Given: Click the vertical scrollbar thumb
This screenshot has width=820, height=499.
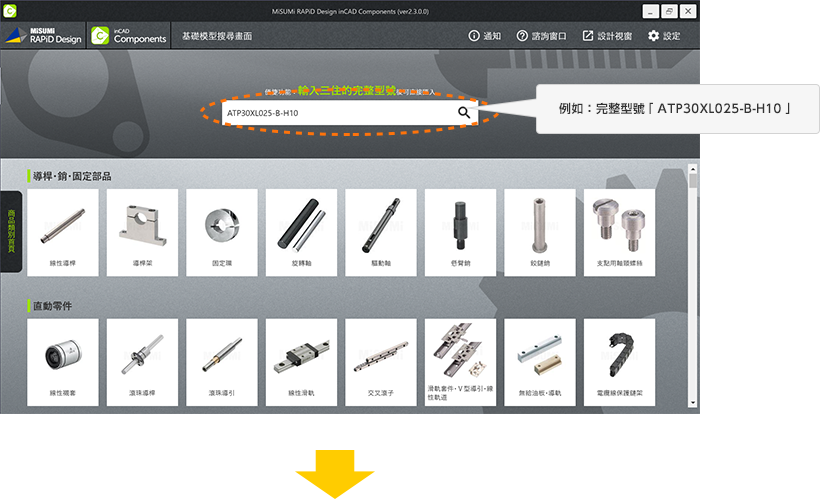Looking at the screenshot, I should click(693, 181).
